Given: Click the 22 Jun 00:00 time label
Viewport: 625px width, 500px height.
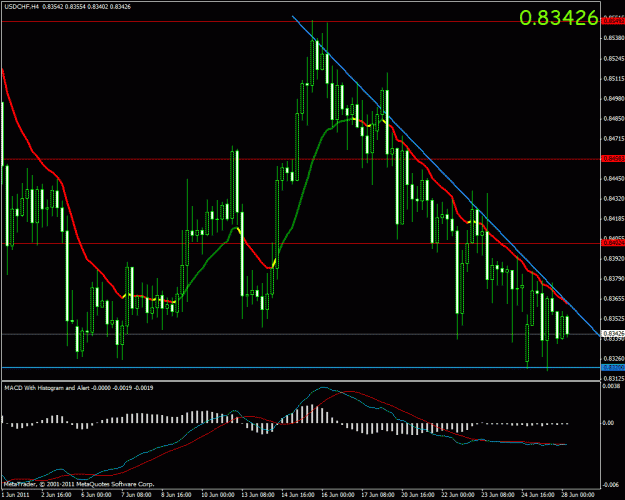Looking at the screenshot, I should coord(456,495).
